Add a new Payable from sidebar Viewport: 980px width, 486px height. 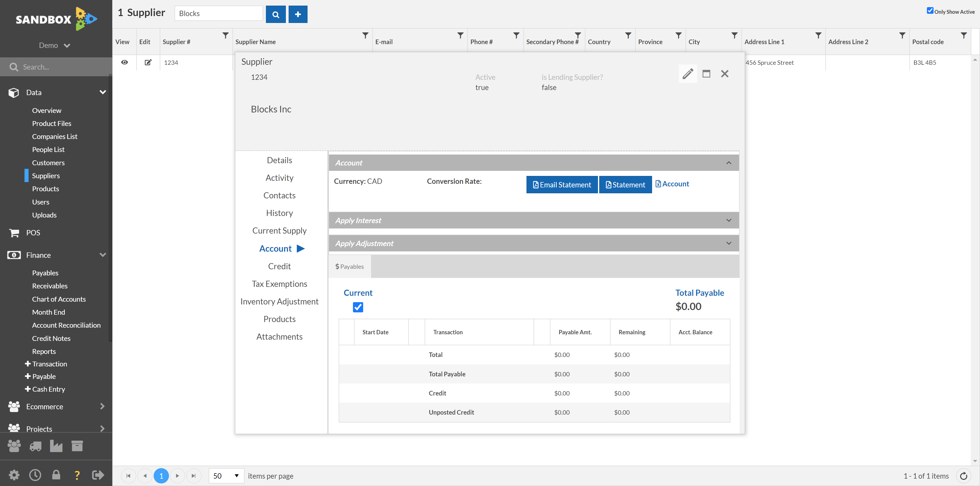pyautogui.click(x=40, y=376)
